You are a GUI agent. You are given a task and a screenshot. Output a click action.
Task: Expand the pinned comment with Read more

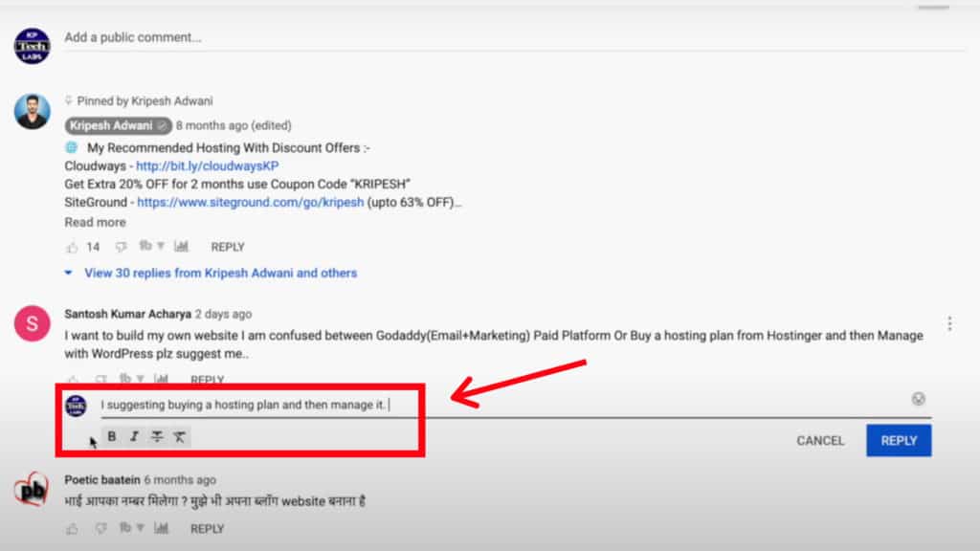(95, 222)
